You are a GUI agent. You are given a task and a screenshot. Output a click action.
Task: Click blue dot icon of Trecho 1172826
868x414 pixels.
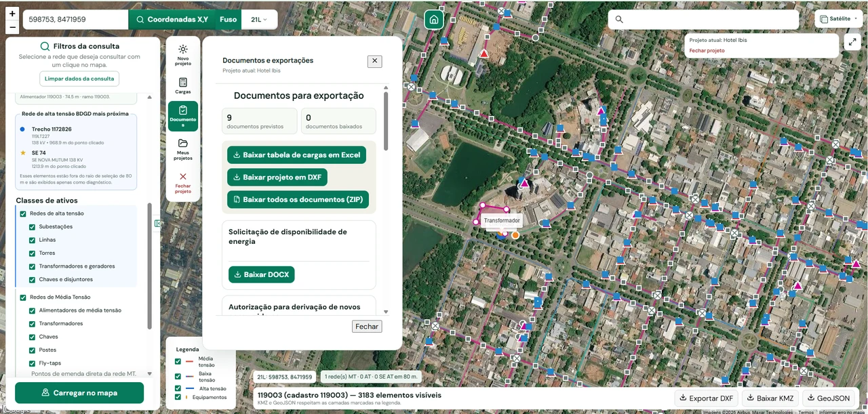click(23, 129)
